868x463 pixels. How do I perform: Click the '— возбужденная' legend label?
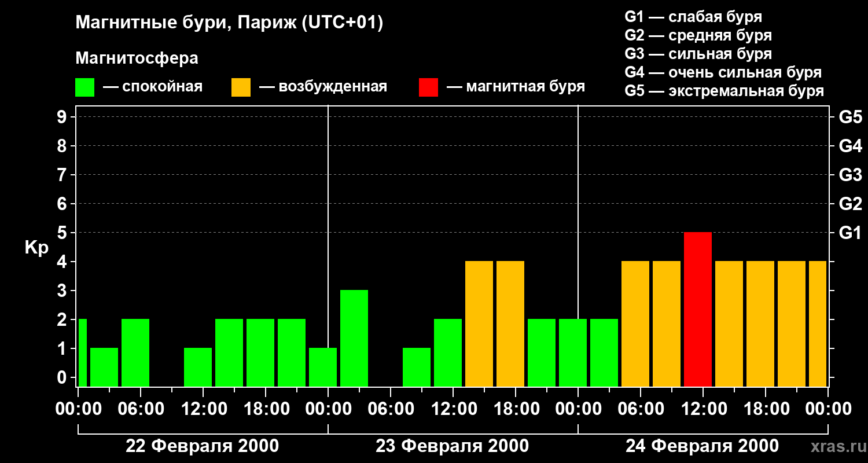pos(323,87)
